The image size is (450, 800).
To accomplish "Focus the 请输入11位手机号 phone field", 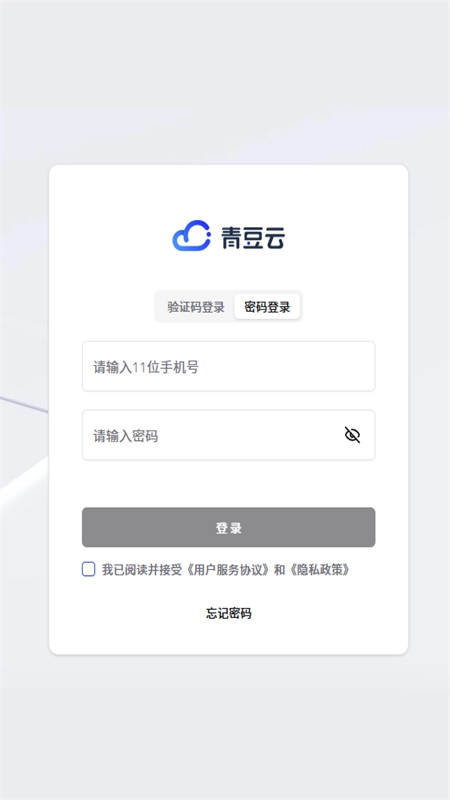I will click(229, 366).
